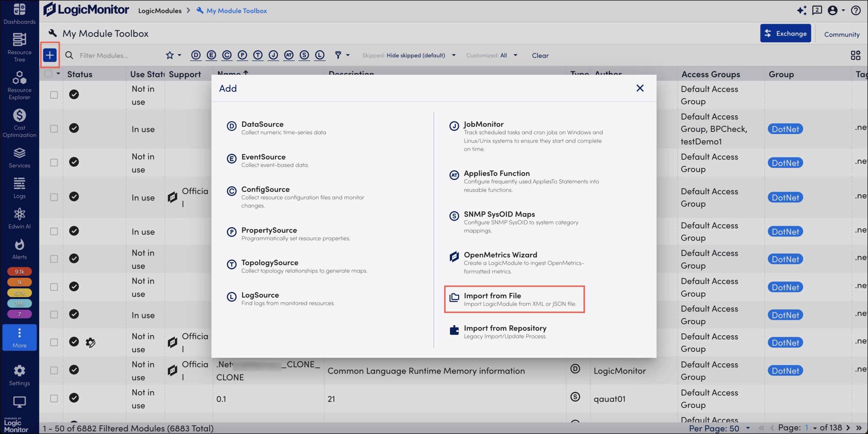
Task: Check the testDemo1 row checkbox
Action: [54, 129]
